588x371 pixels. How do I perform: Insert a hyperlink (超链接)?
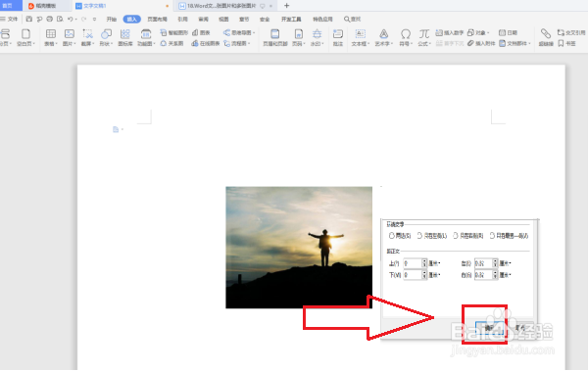[x=546, y=38]
